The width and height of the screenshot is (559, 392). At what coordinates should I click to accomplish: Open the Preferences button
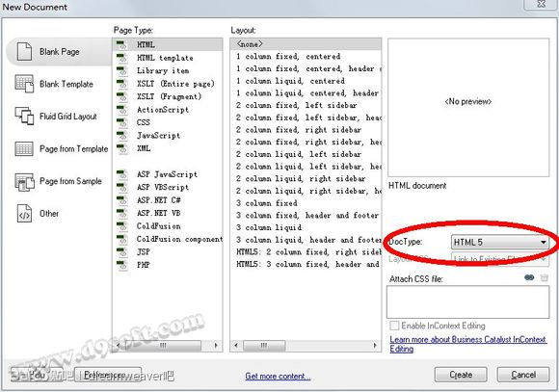point(108,375)
